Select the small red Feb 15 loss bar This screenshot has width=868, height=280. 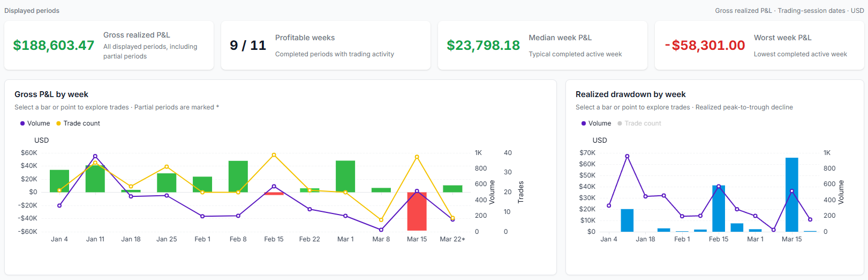[x=274, y=194]
